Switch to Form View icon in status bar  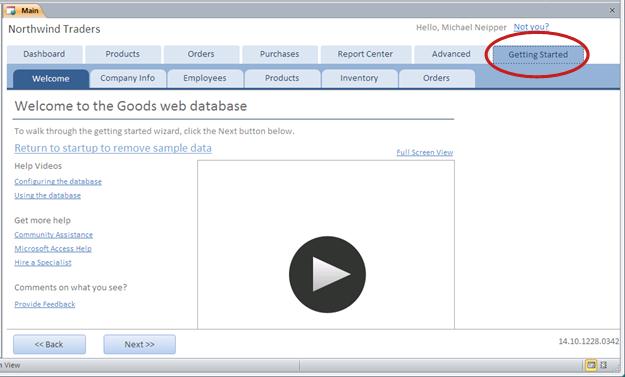click(x=591, y=365)
